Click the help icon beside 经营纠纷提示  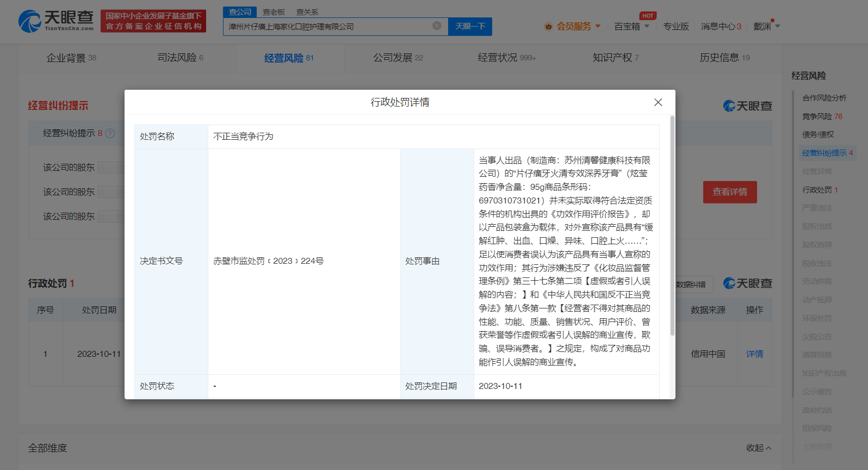[x=110, y=133]
